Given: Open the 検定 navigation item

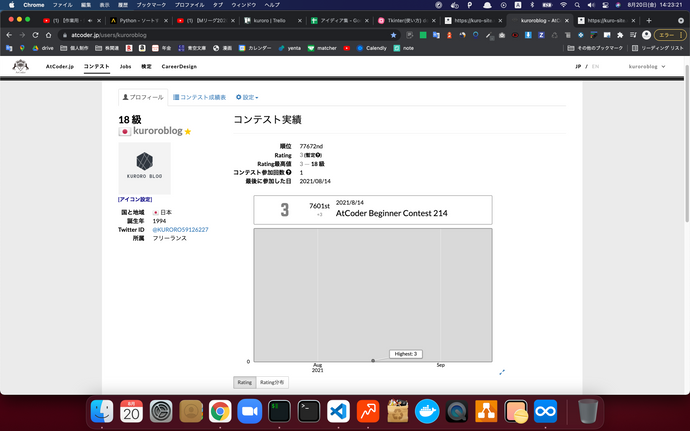Looking at the screenshot, I should (146, 66).
